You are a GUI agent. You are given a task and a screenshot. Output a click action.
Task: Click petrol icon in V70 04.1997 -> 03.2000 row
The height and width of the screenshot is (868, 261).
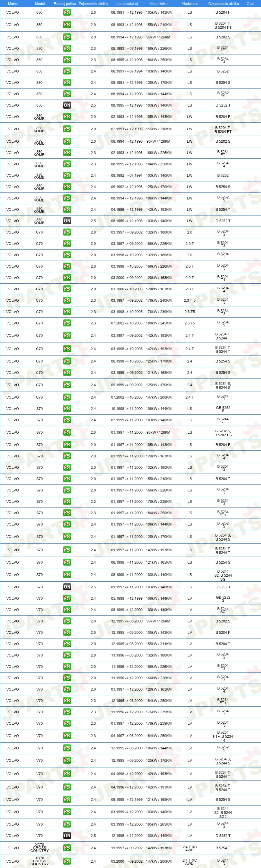click(x=67, y=736)
